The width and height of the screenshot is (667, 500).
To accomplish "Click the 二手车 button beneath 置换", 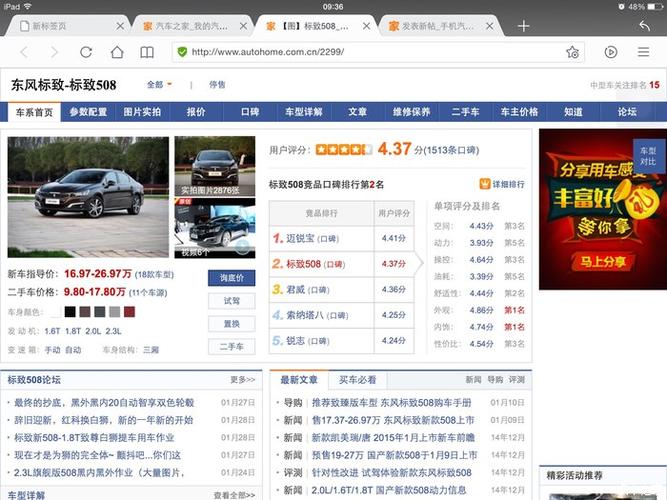I will (232, 347).
